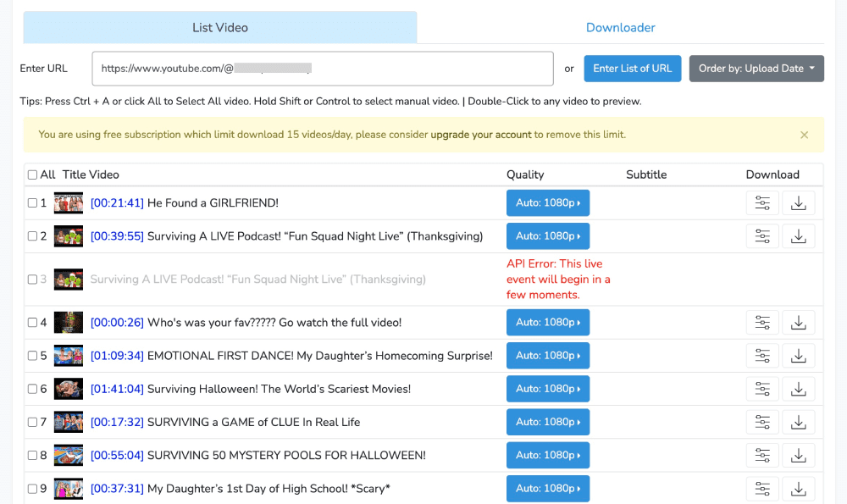
Task: Click download icon for SURVIVING a GAME of CLUE
Action: (798, 422)
